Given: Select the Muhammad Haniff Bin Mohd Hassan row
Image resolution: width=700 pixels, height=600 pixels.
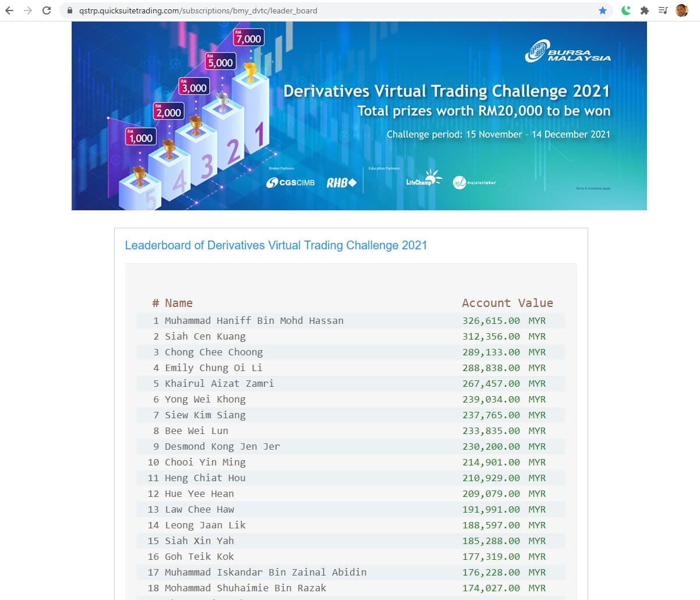Looking at the screenshot, I should [254, 320].
